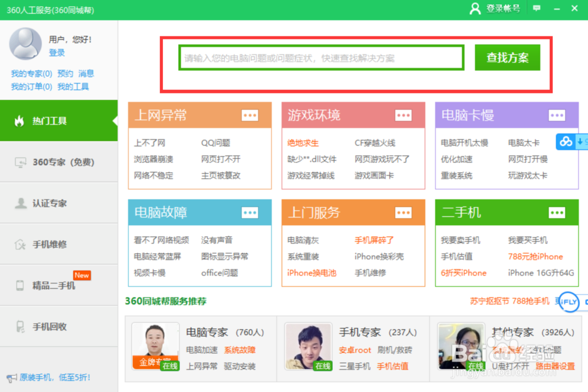This screenshot has width=588, height=392.
Task: Click the phone icon beside 精品二手机
Action: coord(20,286)
